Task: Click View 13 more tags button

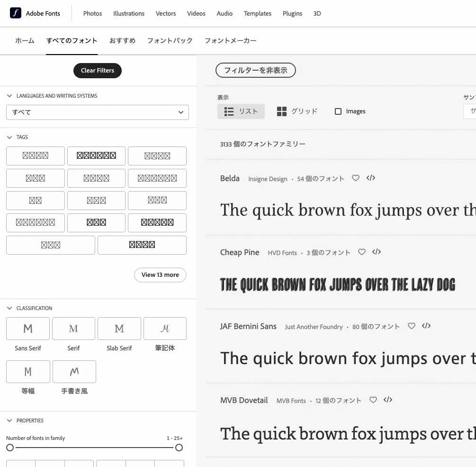Action: pos(160,275)
